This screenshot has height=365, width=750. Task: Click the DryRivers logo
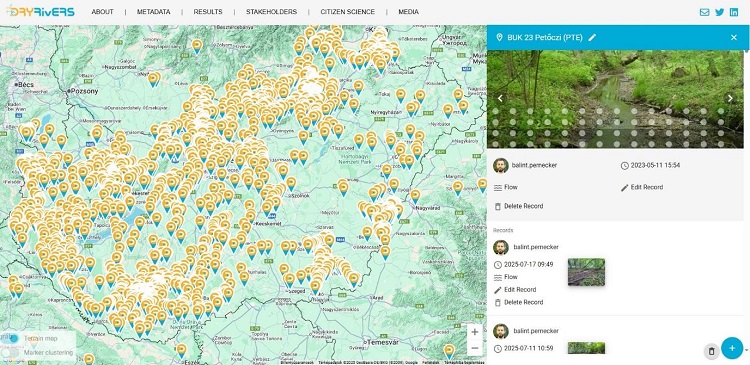pyautogui.click(x=40, y=11)
